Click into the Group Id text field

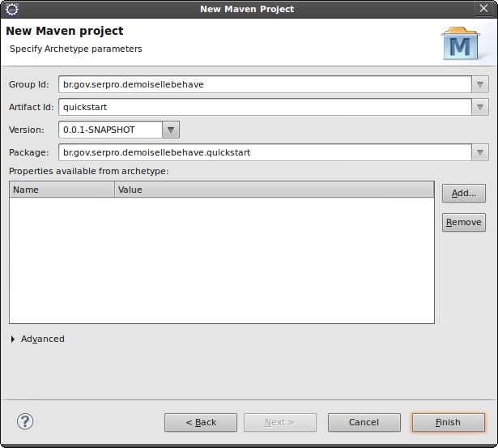pos(265,84)
